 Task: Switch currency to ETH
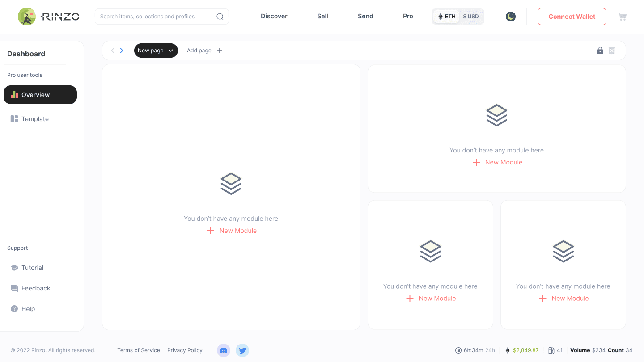[x=446, y=17]
